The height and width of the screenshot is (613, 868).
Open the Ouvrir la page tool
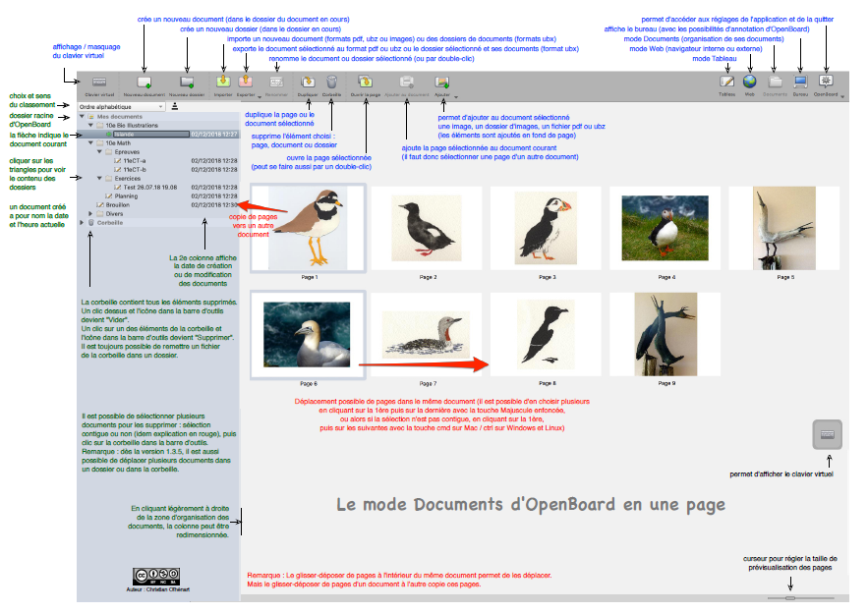click(x=367, y=83)
